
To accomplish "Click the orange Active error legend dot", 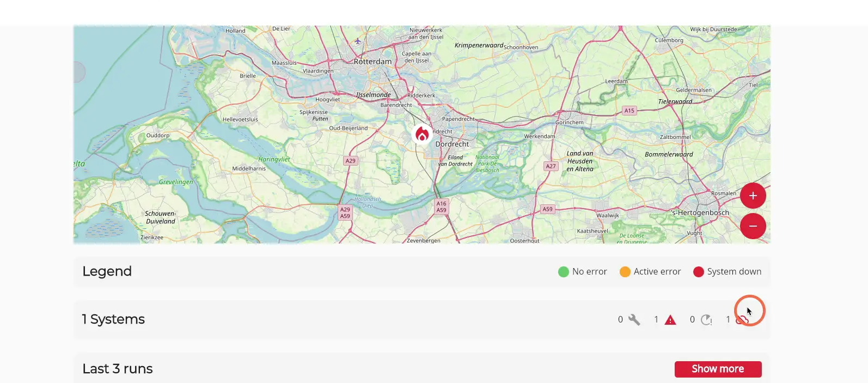I will pyautogui.click(x=625, y=272).
